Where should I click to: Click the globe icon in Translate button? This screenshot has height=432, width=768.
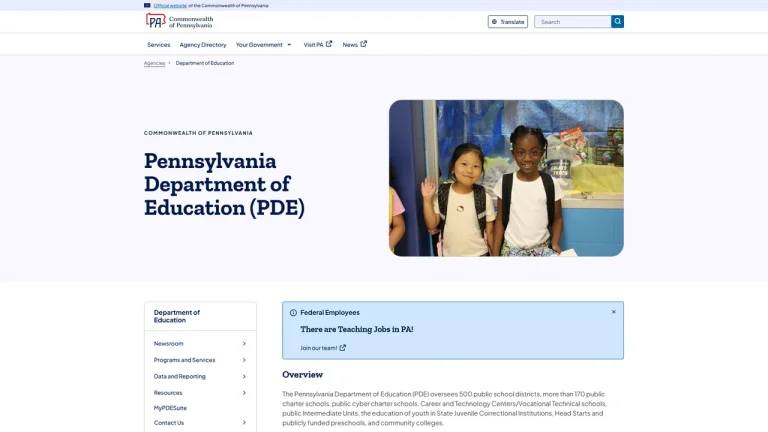point(494,22)
